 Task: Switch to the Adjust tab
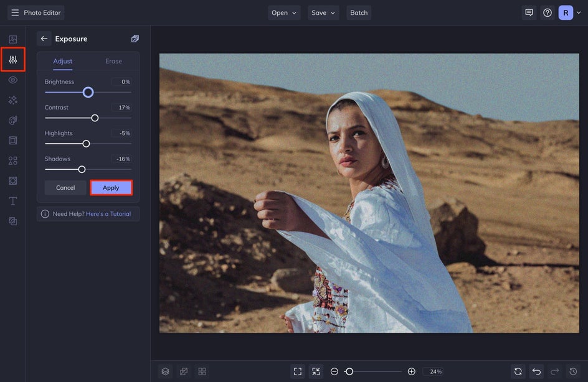[63, 61]
